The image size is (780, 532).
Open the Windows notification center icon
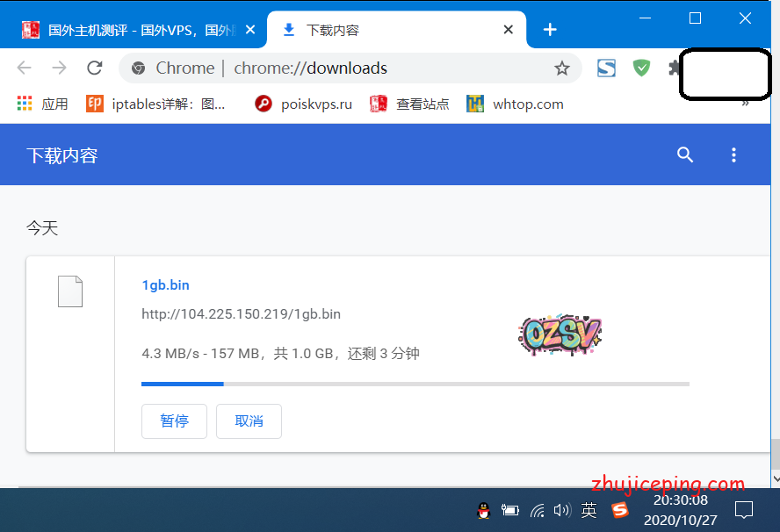coord(744,510)
